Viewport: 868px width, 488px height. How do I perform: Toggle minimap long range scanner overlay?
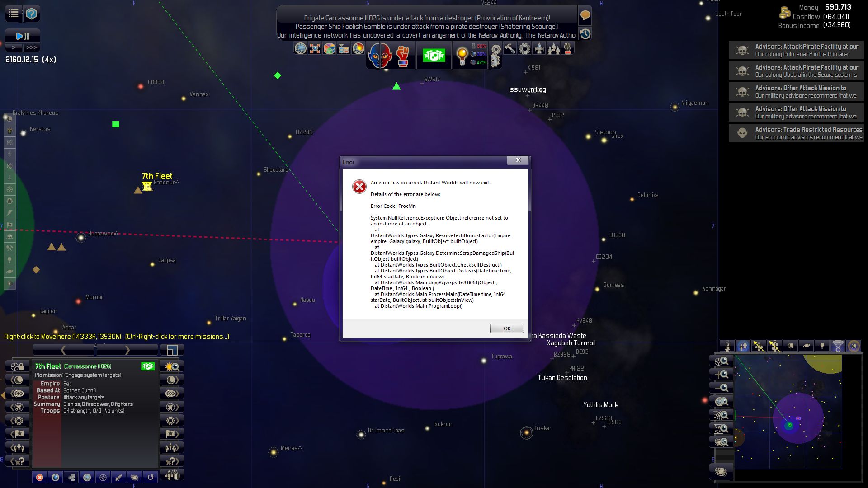(838, 346)
